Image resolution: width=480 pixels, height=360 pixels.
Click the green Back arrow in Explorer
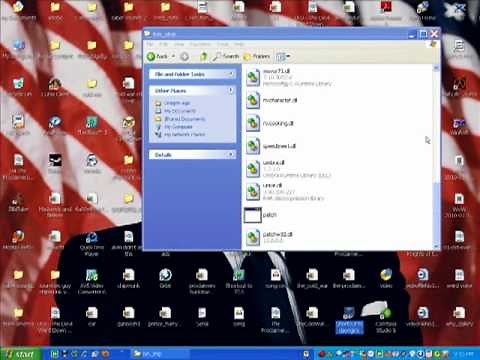(x=151, y=57)
